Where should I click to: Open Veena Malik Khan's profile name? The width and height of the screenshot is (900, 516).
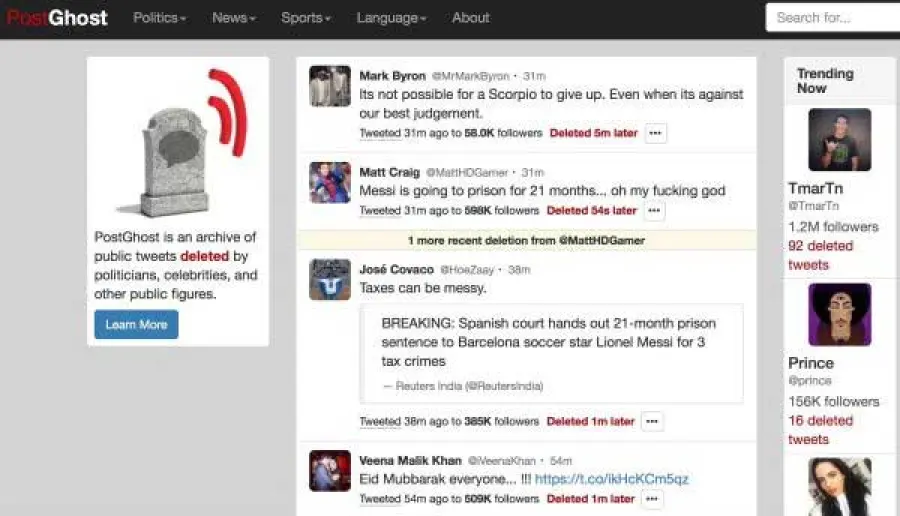410,460
